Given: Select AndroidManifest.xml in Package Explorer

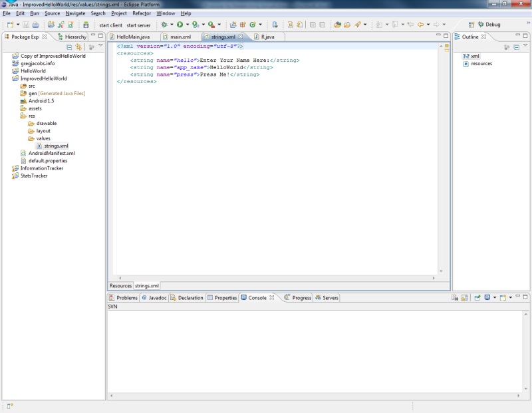Looking at the screenshot, I should [x=51, y=153].
